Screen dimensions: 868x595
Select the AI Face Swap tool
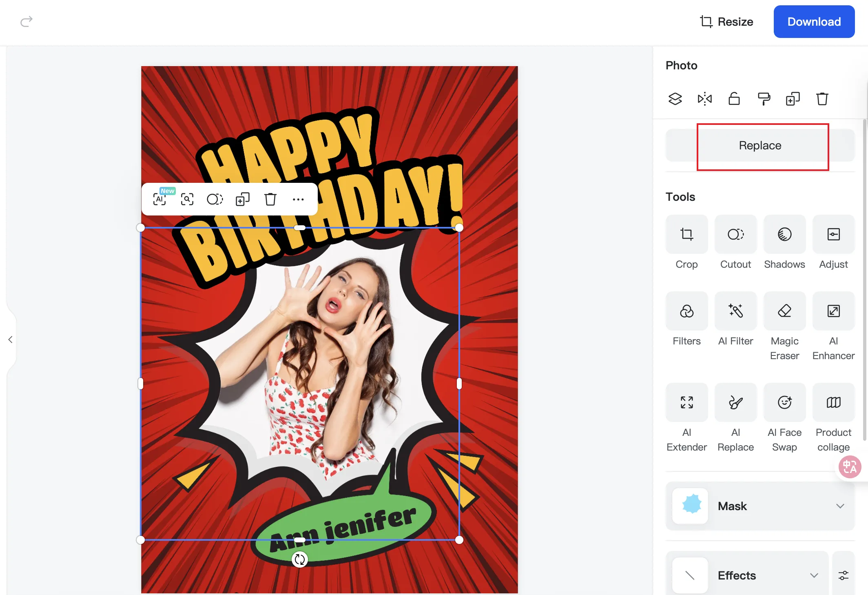(x=784, y=402)
